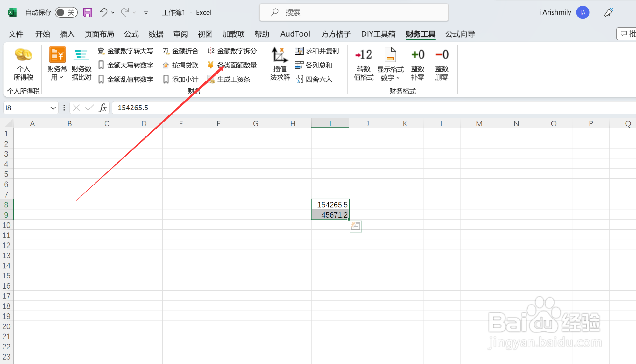Open 各类面额数量 denomination tool
This screenshot has height=364, width=636.
tap(232, 65)
